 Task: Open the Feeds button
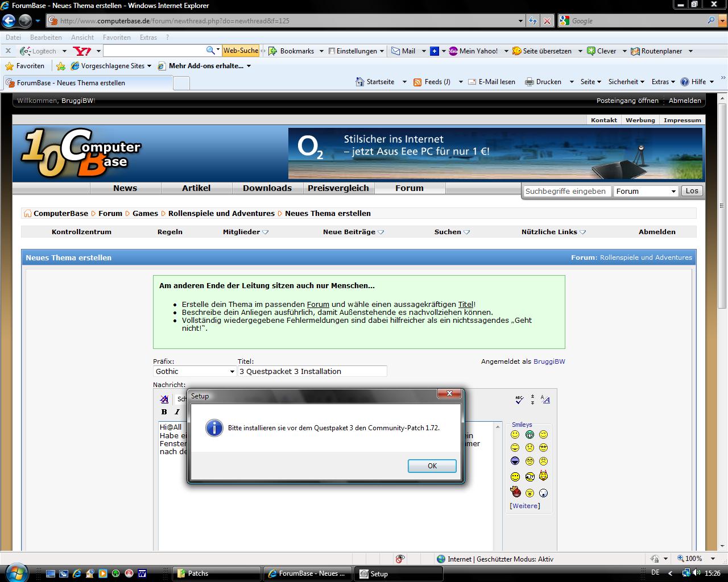click(x=432, y=82)
